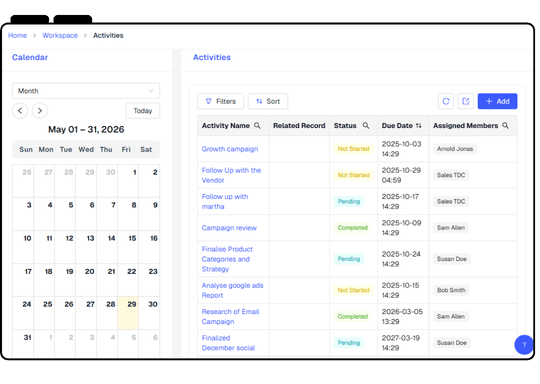Image resolution: width=540 pixels, height=384 pixels.
Task: Open Growth campaign activity
Action: pyautogui.click(x=230, y=149)
